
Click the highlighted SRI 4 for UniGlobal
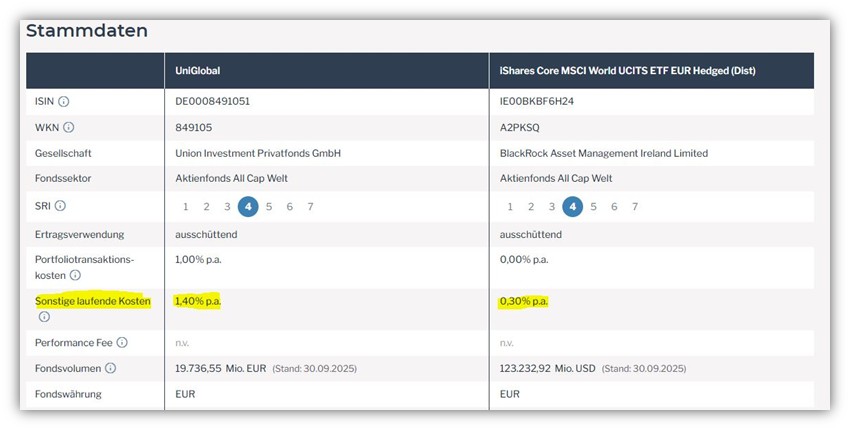point(248,207)
